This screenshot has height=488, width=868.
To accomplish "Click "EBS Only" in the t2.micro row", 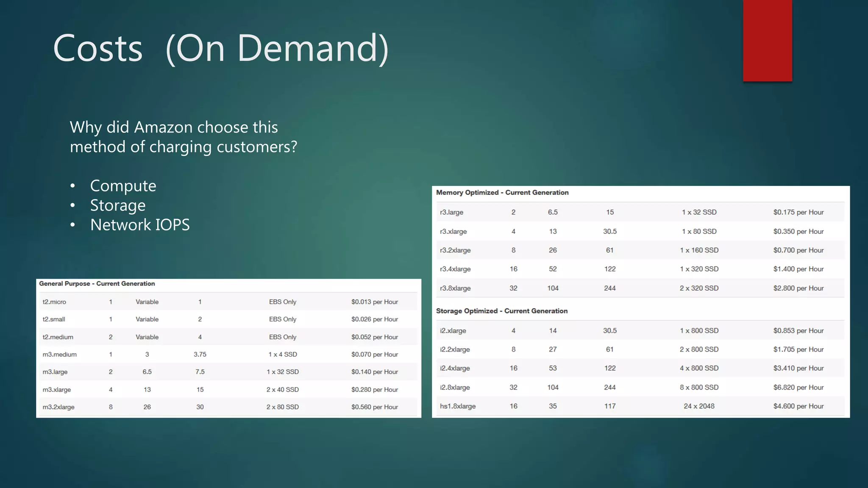I will 283,302.
